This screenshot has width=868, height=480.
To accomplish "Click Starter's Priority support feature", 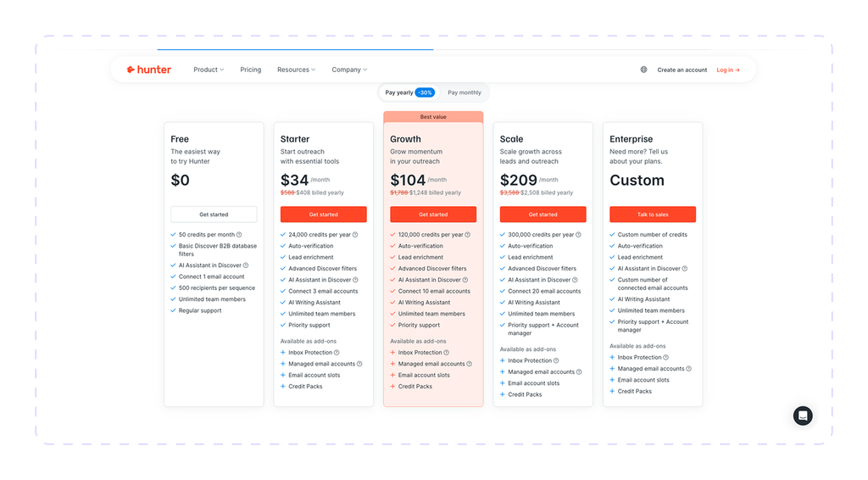I will 309,326.
